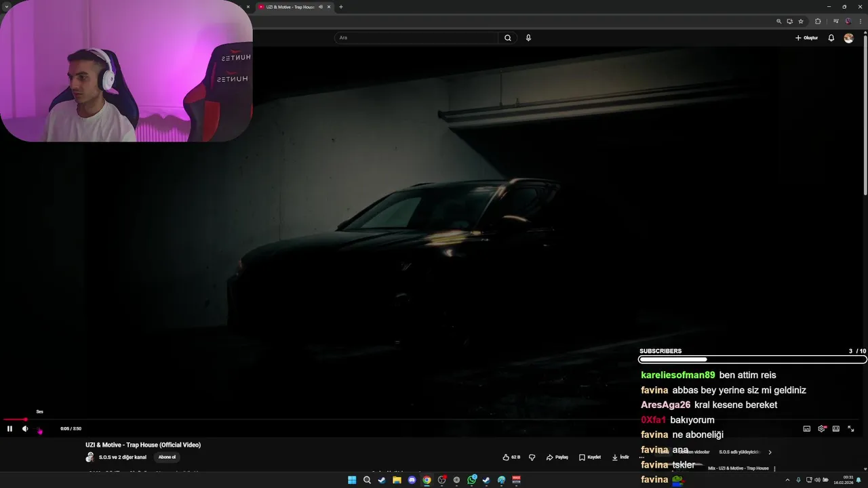
Task: Click video title 'UZI & Motive - Trap House'
Action: pyautogui.click(x=143, y=445)
